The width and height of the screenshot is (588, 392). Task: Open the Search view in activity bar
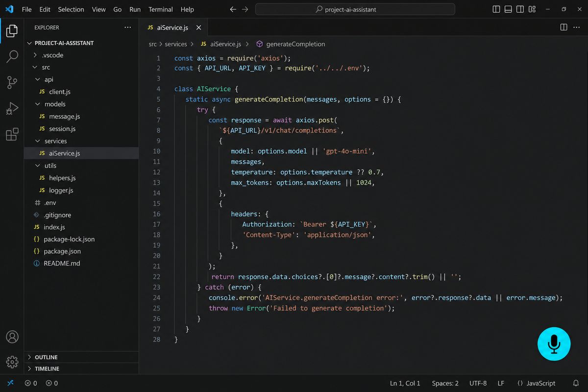click(x=12, y=56)
